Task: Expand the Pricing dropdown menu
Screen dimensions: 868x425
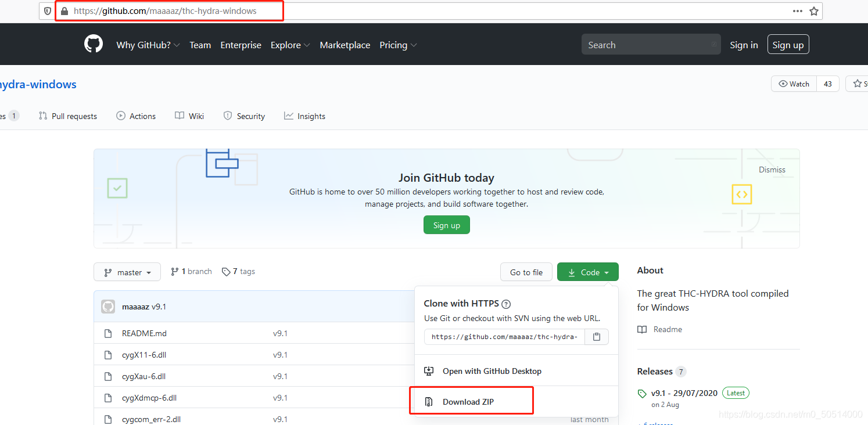Action: 398,45
